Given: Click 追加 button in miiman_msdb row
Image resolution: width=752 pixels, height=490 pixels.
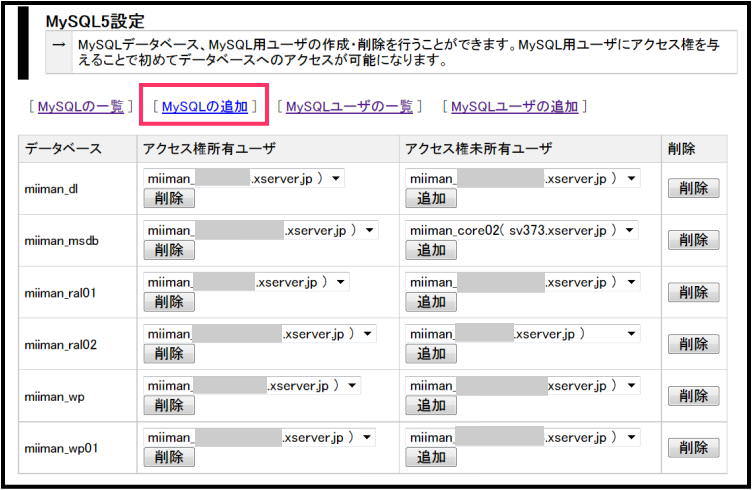Looking at the screenshot, I should 431,250.
